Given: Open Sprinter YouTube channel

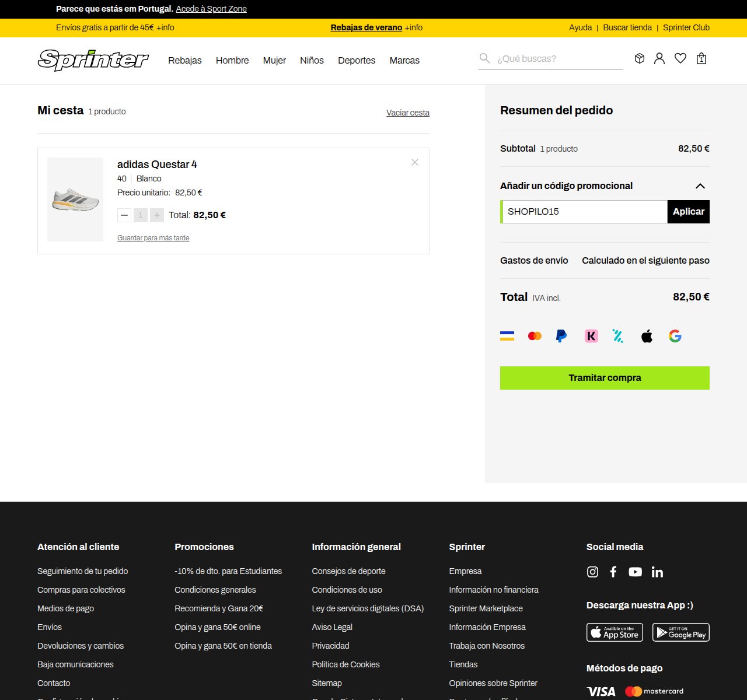Looking at the screenshot, I should click(x=635, y=572).
